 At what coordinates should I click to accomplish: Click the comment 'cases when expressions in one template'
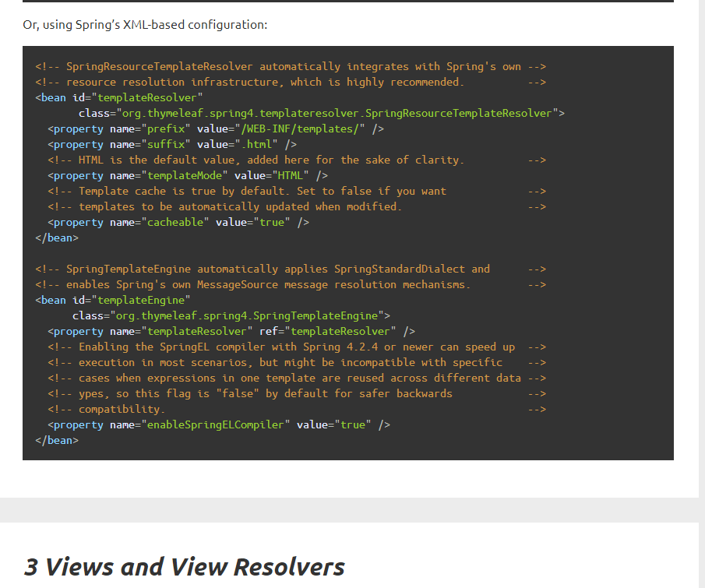(x=297, y=378)
